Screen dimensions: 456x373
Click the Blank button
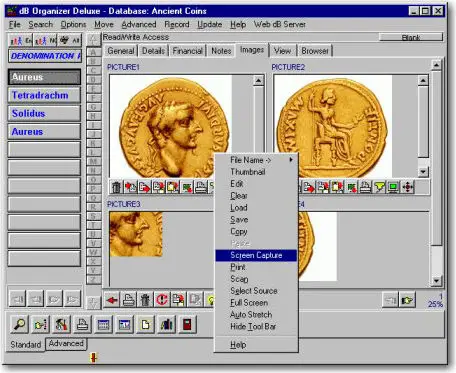pos(411,37)
